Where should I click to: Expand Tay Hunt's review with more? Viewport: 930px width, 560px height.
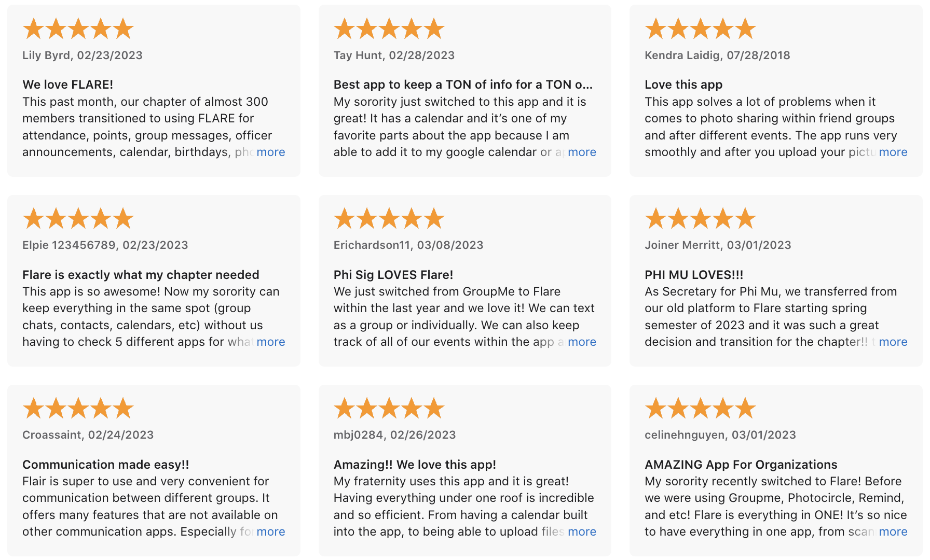(582, 152)
